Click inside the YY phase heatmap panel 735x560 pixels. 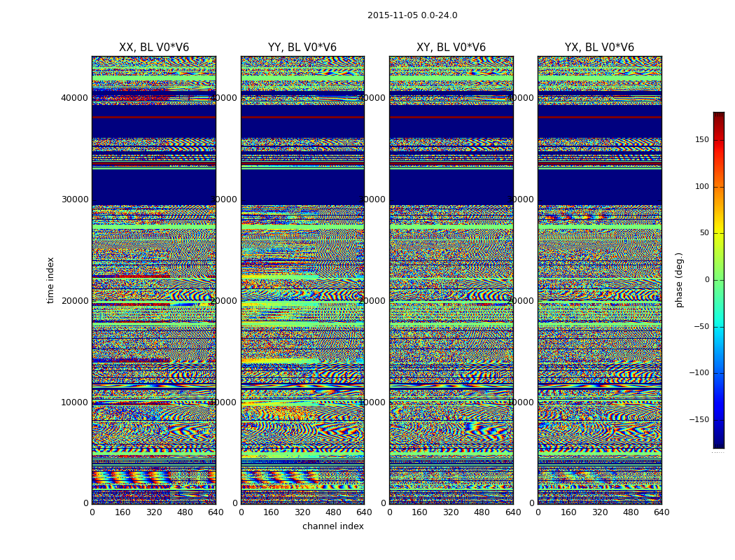tap(302, 280)
